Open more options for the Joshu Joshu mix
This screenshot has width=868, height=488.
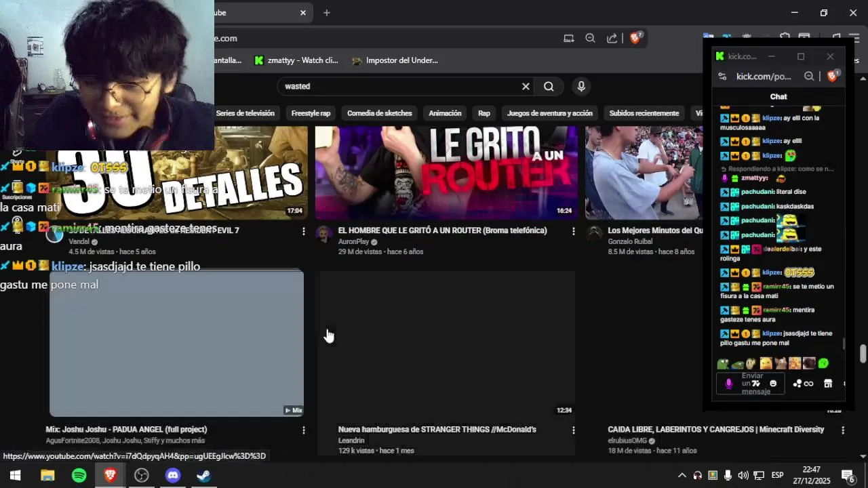point(303,430)
